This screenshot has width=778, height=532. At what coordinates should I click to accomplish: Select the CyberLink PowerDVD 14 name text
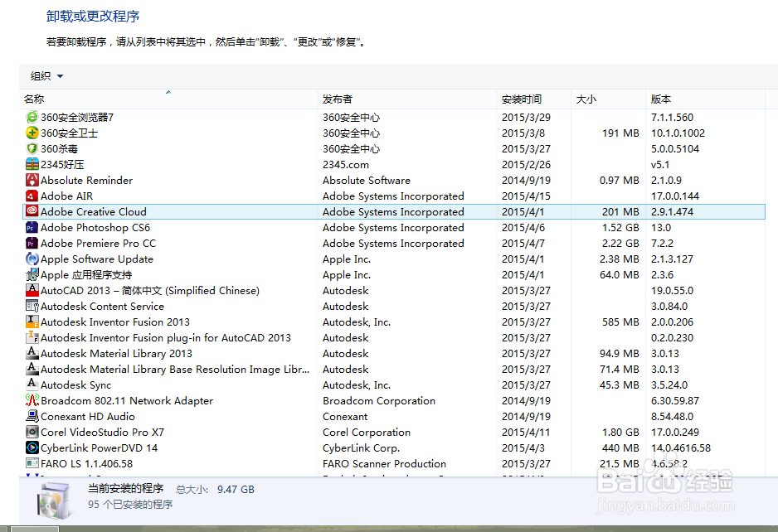click(100, 448)
